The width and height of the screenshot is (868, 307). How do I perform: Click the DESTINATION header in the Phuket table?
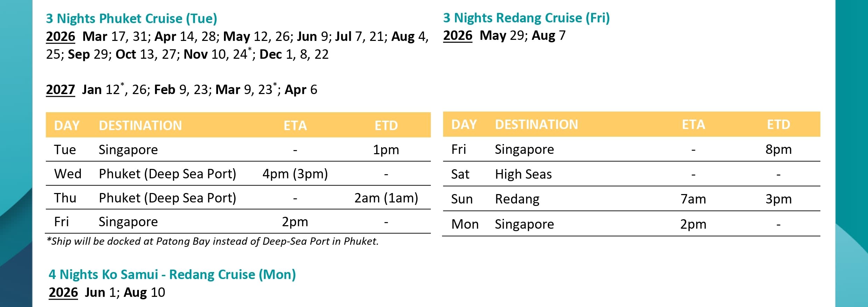point(140,126)
